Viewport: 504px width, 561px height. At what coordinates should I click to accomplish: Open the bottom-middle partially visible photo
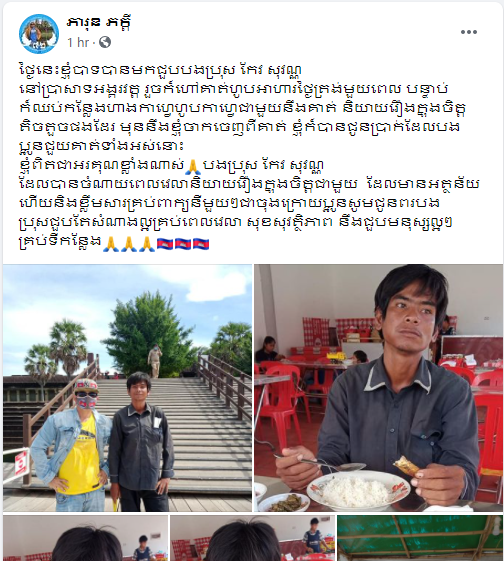coord(253,538)
